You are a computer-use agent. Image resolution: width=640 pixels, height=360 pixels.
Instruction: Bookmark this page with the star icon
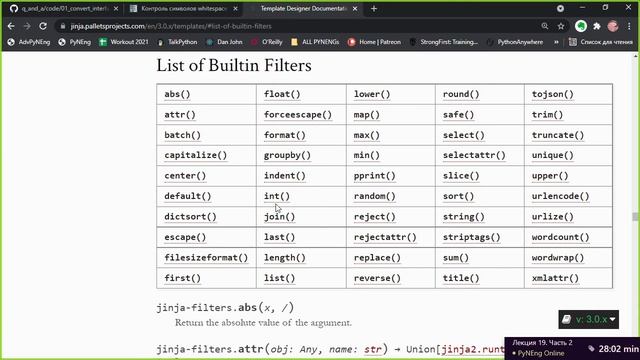[x=561, y=26]
